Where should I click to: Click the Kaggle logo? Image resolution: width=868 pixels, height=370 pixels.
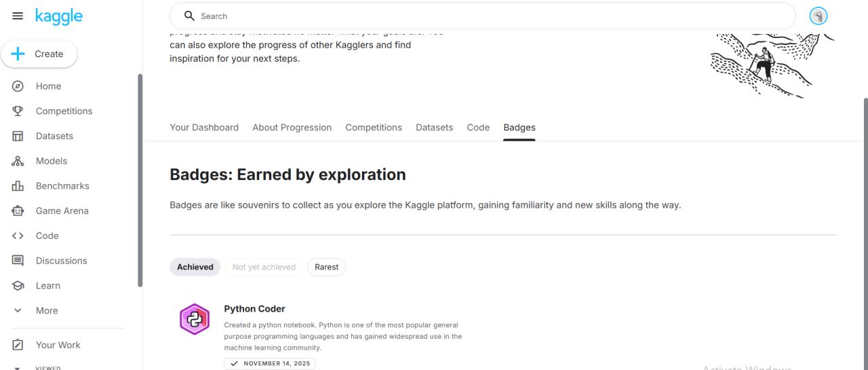point(59,16)
